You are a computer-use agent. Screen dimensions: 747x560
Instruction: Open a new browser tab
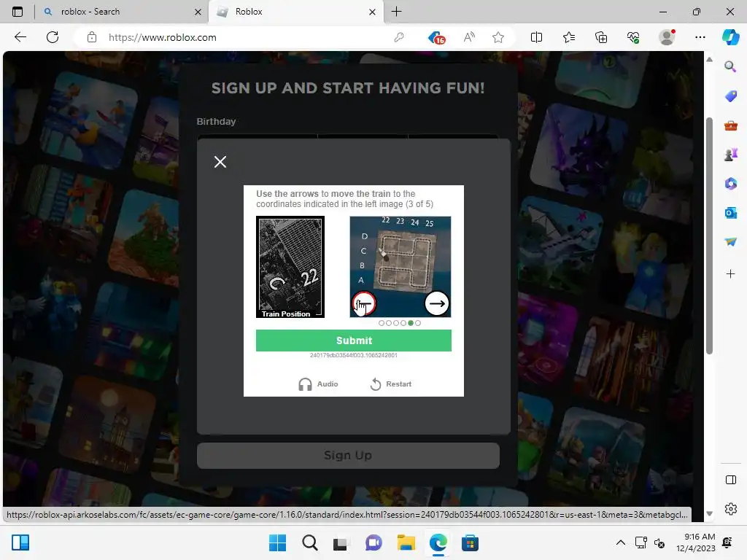pos(396,12)
